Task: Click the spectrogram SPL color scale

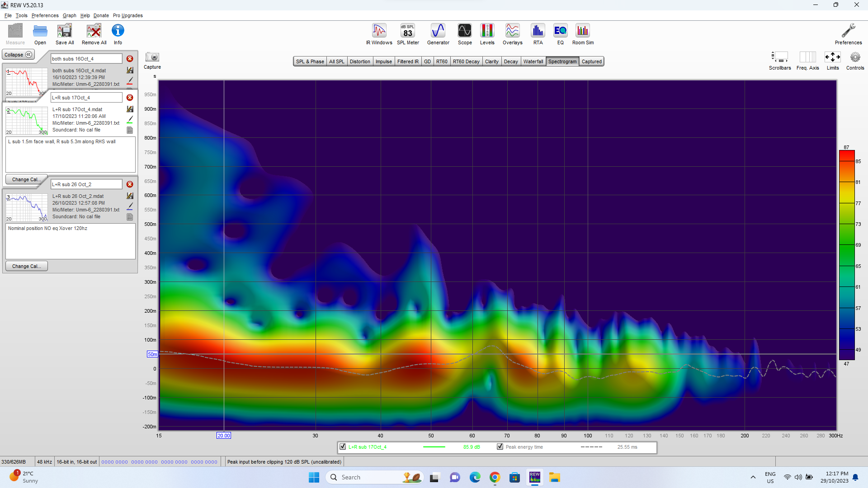Action: (847, 255)
